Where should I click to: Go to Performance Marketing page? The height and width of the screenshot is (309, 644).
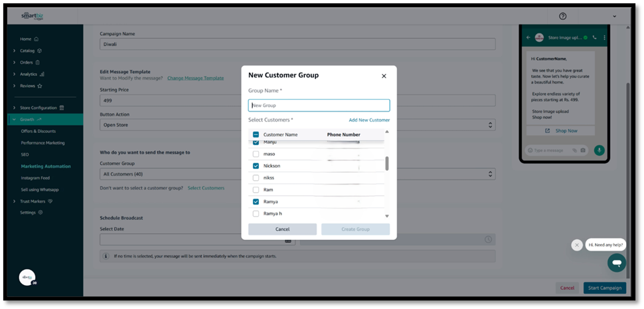(x=42, y=143)
